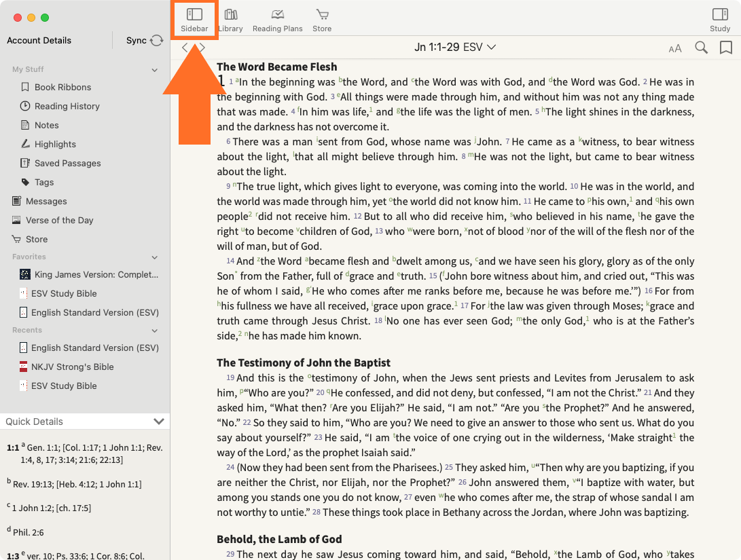Click the Rev. 19:13 cross-reference
The image size is (741, 560).
pyautogui.click(x=33, y=484)
